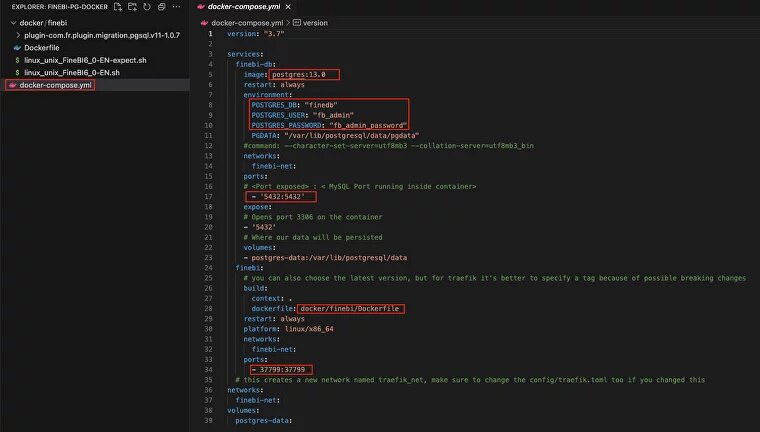This screenshot has height=432, width=760.
Task: Click the services key on line 3
Action: [243, 54]
